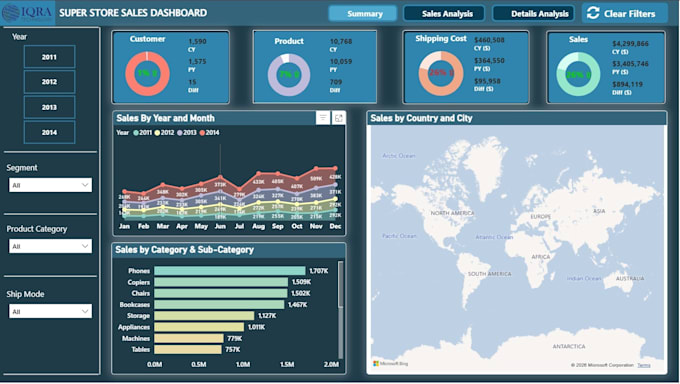Viewport: 680px width, 384px height.
Task: Filter by year 2013
Action: click(x=49, y=107)
